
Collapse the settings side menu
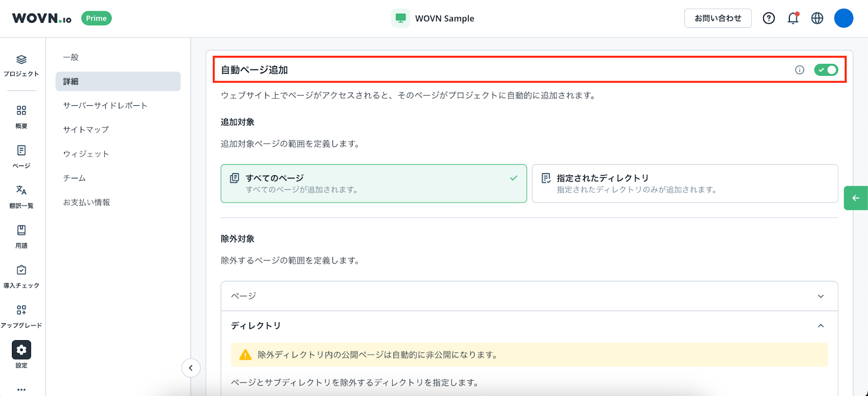[191, 368]
